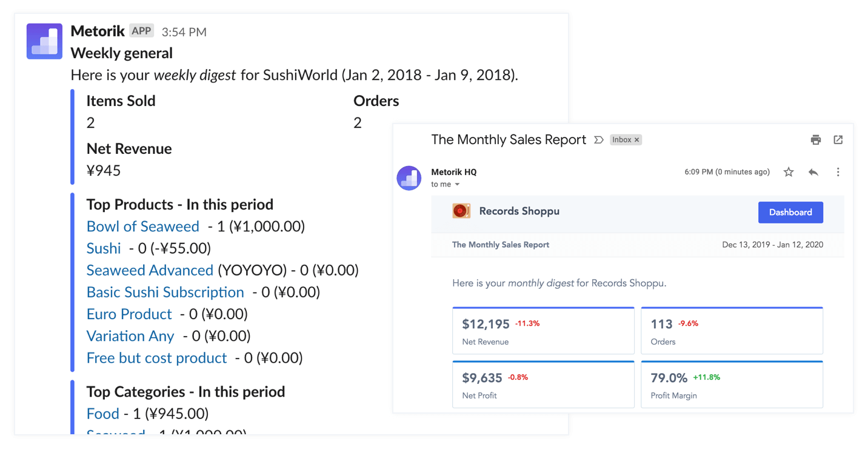
Task: Open the Food category link
Action: click(x=103, y=414)
